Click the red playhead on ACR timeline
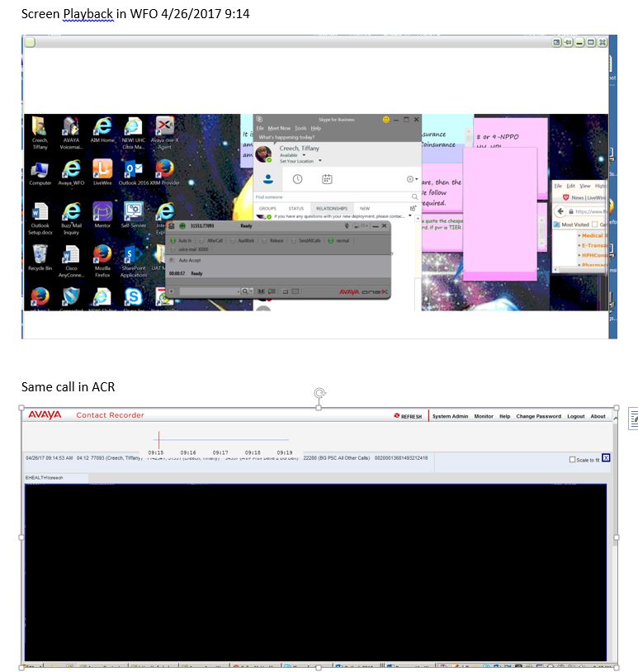The height and width of the screenshot is (672, 638). 158,440
